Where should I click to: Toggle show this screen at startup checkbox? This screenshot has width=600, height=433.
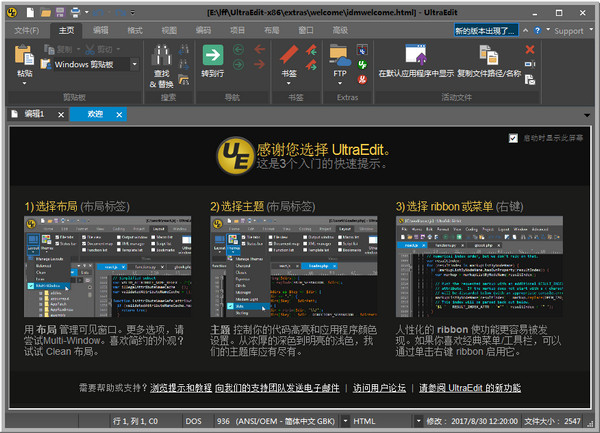pos(513,138)
